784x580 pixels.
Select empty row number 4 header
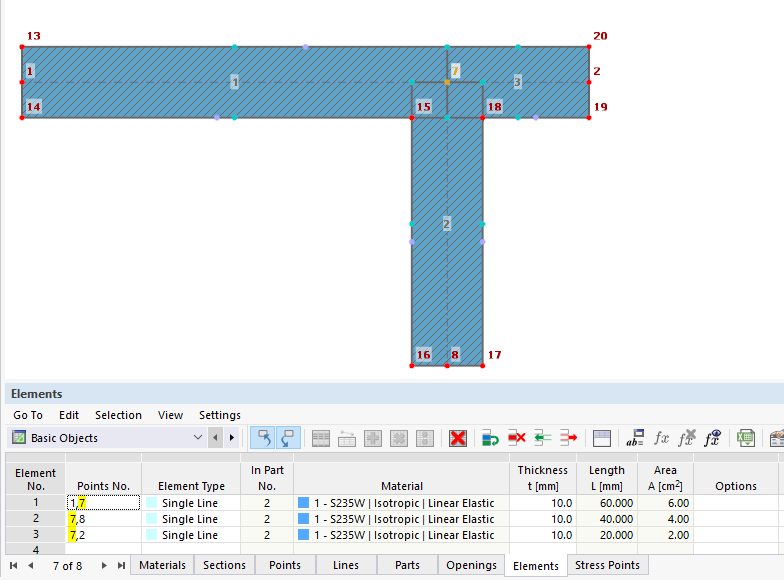click(36, 549)
